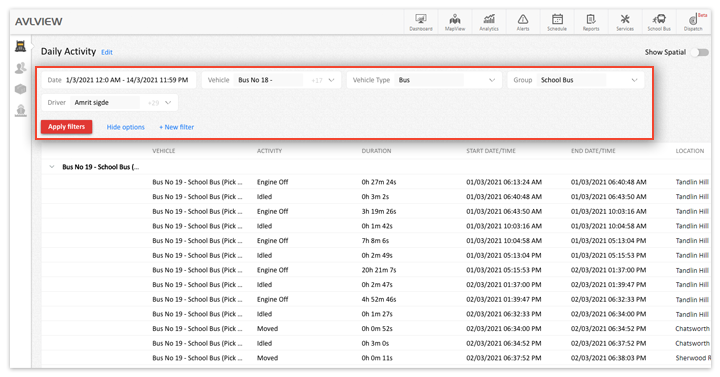Click the Engine Off activity with duration 0h 27m 24s
This screenshot has height=377, width=720.
pos(272,182)
